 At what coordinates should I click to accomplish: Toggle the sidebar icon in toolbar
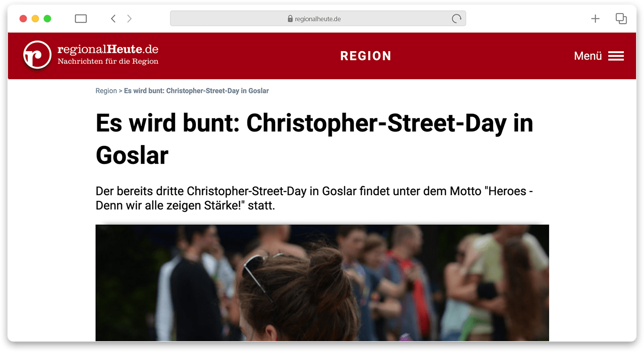(81, 19)
